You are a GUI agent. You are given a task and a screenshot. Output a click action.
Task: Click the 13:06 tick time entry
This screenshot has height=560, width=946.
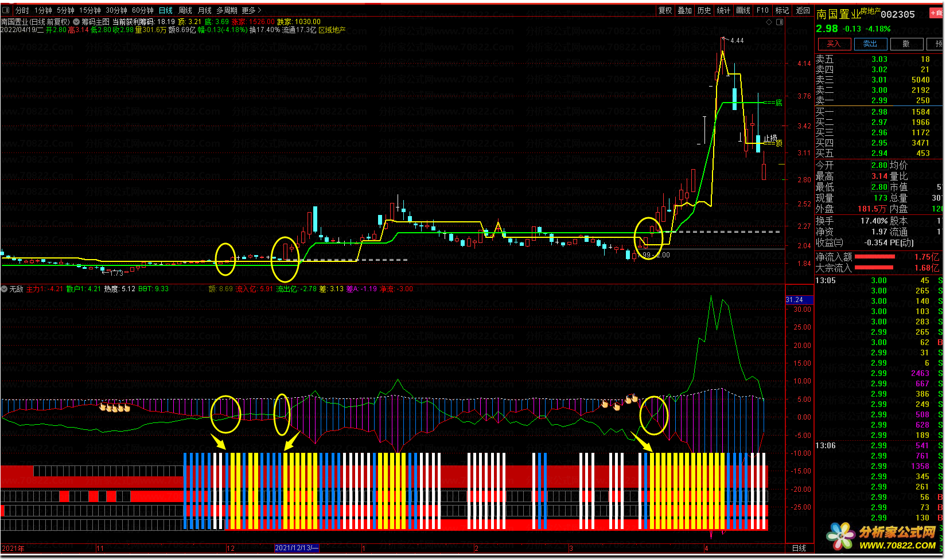coord(826,445)
